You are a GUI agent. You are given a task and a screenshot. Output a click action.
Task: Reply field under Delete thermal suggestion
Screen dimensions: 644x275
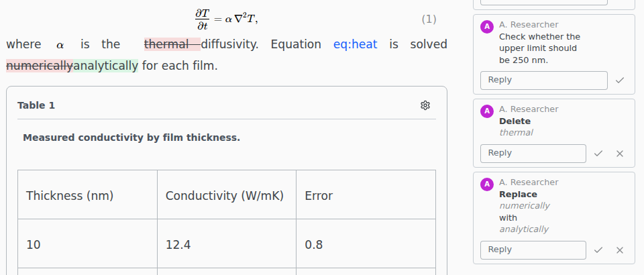coord(533,154)
